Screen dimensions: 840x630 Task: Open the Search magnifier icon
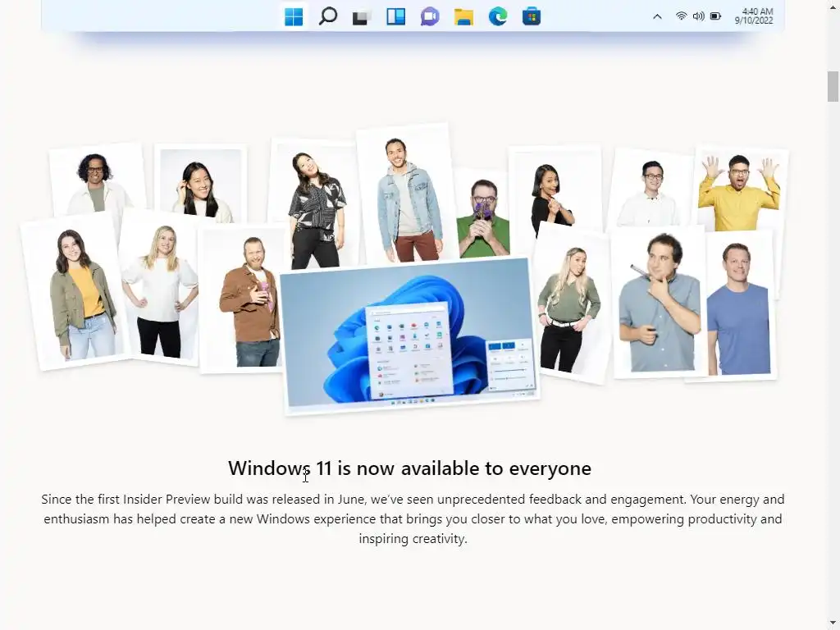[x=327, y=16]
